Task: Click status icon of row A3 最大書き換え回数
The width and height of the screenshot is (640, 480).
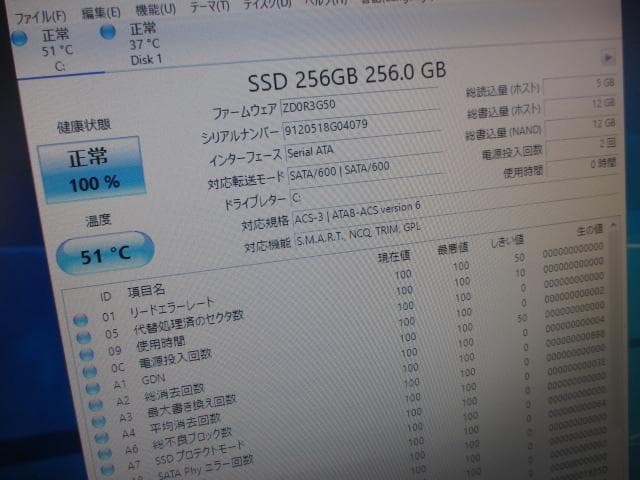Action: pyautogui.click(x=99, y=421)
